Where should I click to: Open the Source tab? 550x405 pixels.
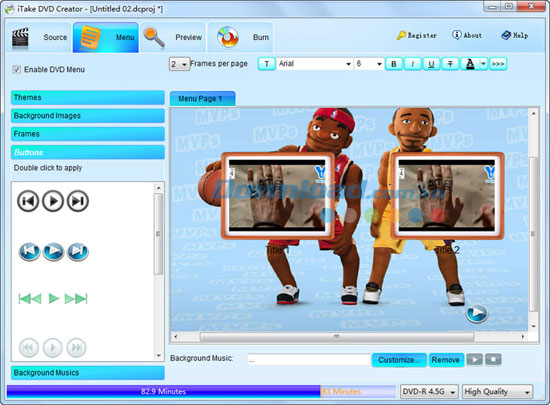(39, 38)
